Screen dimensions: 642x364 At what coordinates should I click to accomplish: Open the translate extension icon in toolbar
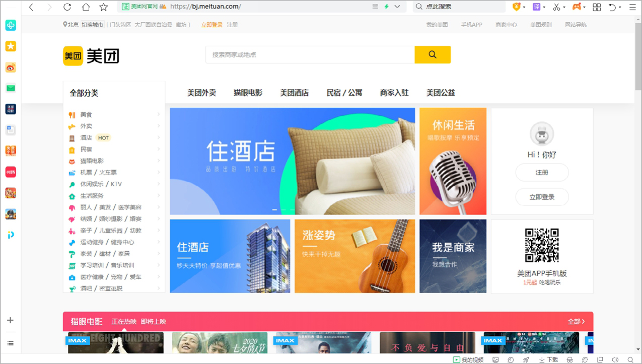[537, 7]
